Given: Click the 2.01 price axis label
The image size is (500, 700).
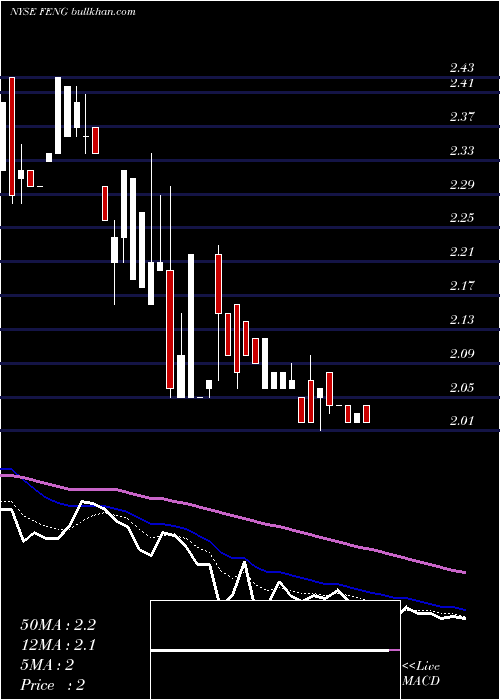Looking at the screenshot, I should click(462, 421).
